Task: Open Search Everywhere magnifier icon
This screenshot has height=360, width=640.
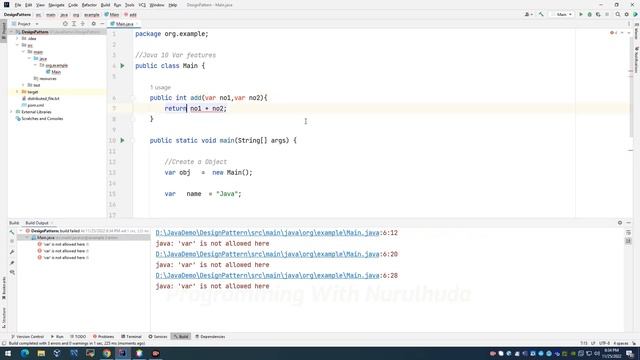Action: coord(618,14)
